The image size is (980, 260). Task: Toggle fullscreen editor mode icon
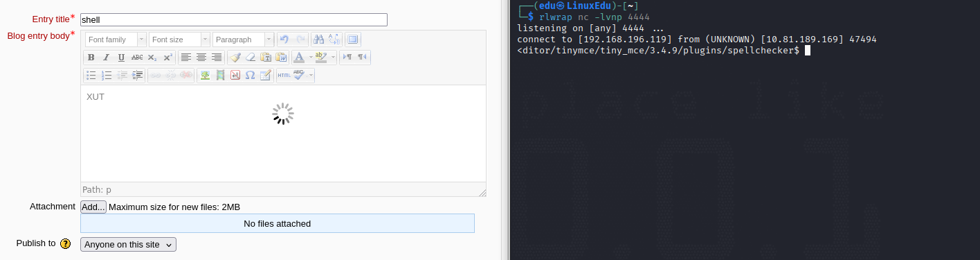(x=353, y=40)
